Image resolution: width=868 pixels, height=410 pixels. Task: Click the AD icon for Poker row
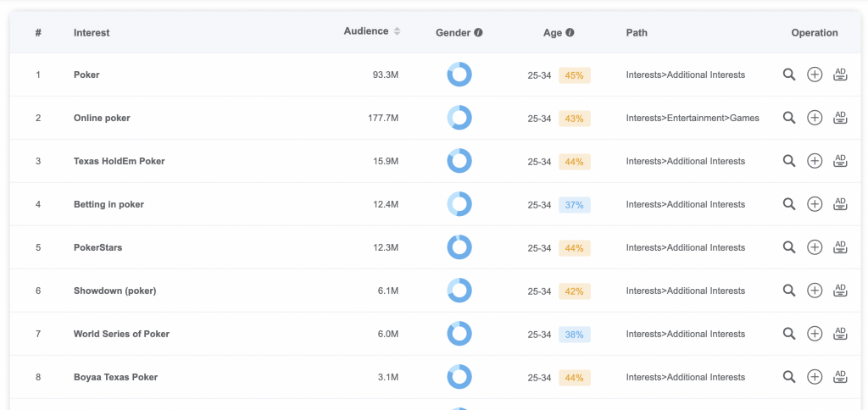840,75
